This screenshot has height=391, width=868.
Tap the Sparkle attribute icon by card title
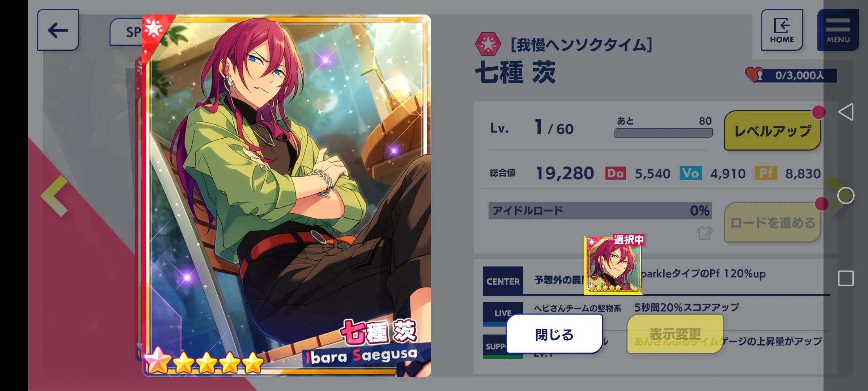(x=488, y=45)
